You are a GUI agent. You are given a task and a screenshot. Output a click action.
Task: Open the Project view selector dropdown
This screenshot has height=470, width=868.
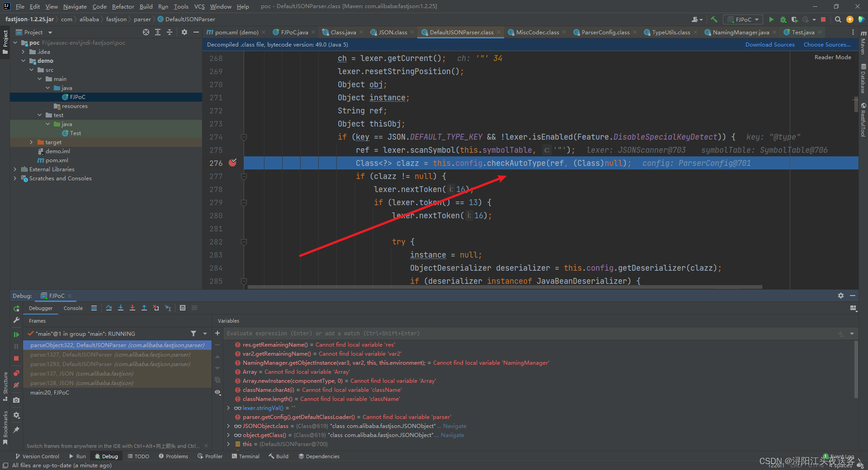(34, 32)
